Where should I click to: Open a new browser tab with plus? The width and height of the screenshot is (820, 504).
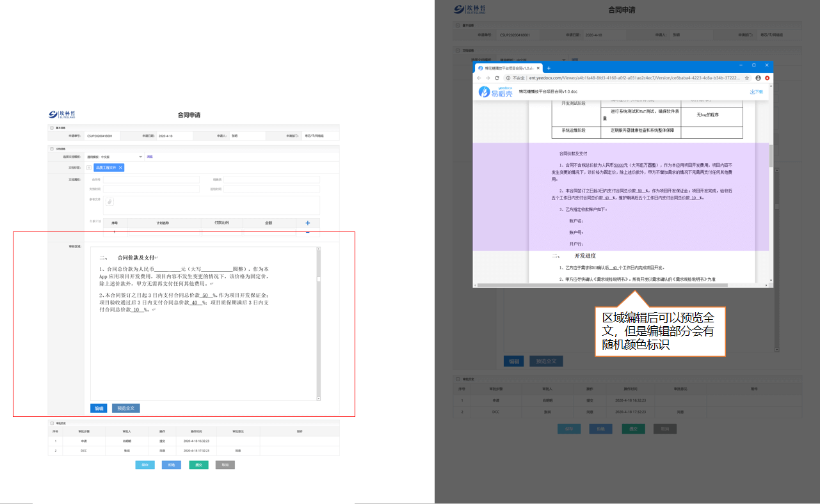pos(549,68)
